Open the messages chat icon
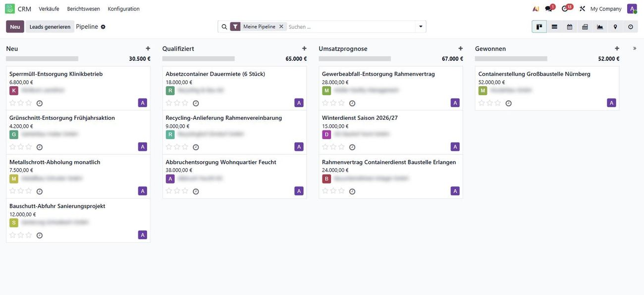This screenshot has width=644, height=295. pos(549,9)
